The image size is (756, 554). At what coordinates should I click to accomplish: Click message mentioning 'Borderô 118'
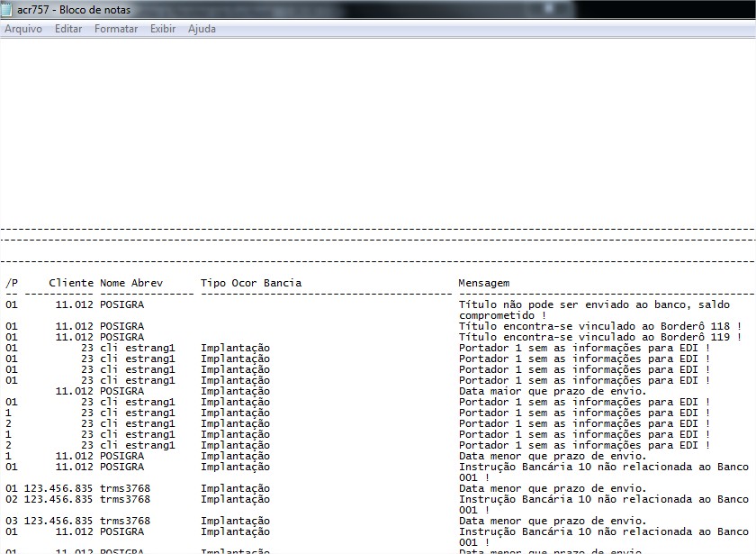click(x=599, y=326)
